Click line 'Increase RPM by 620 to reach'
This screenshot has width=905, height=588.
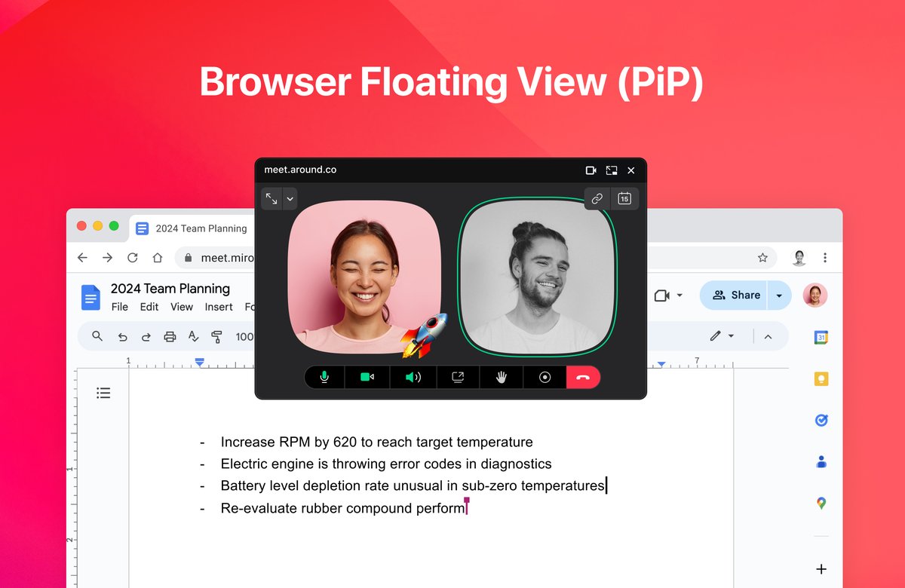coord(376,442)
